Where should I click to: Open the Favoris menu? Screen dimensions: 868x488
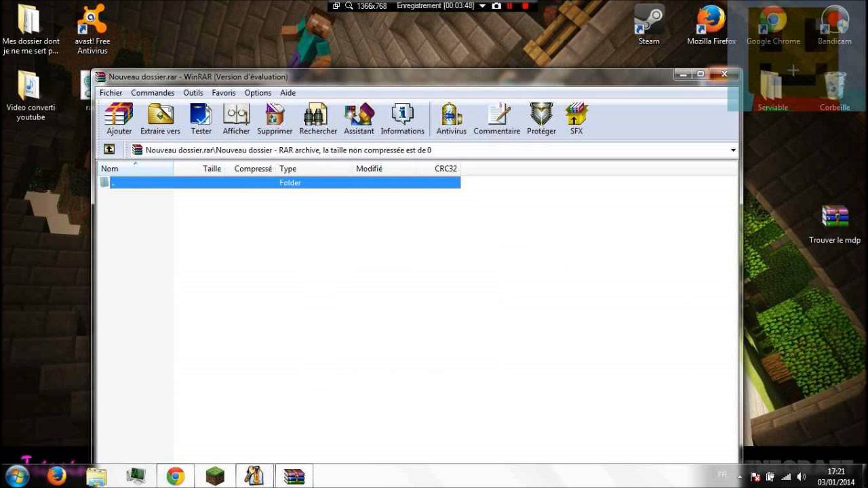pos(224,93)
